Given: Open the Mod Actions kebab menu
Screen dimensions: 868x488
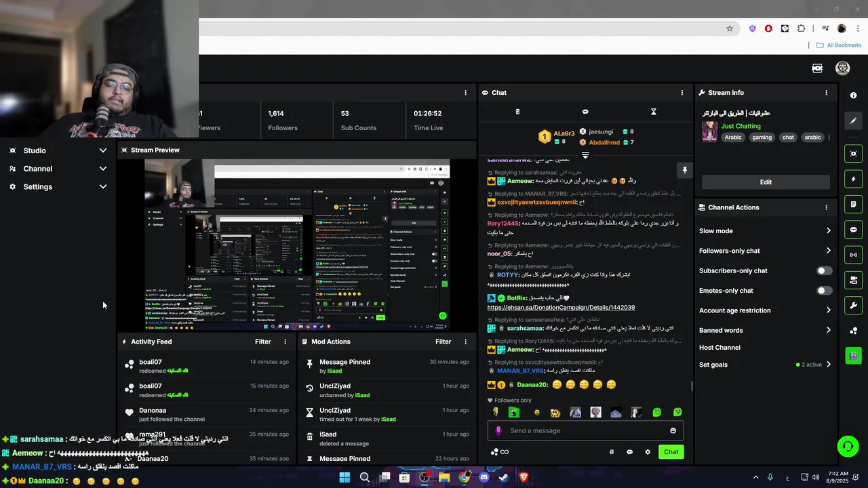Looking at the screenshot, I should (x=465, y=342).
